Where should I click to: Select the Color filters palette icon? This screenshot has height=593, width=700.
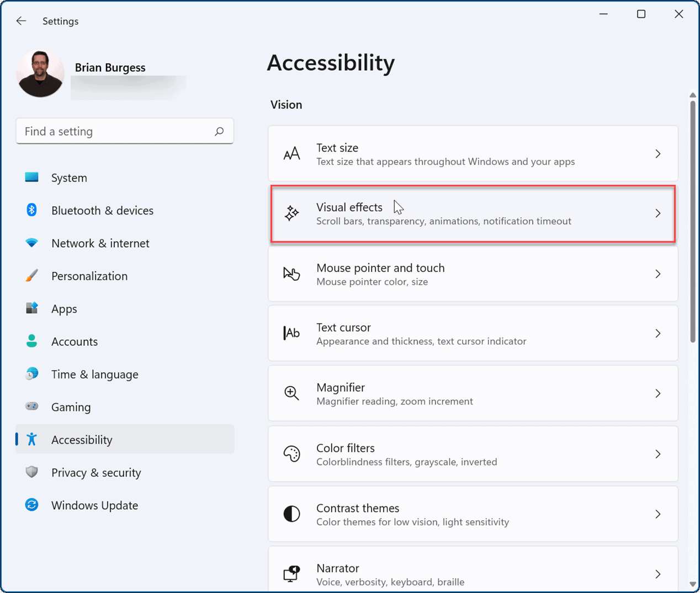(x=291, y=453)
